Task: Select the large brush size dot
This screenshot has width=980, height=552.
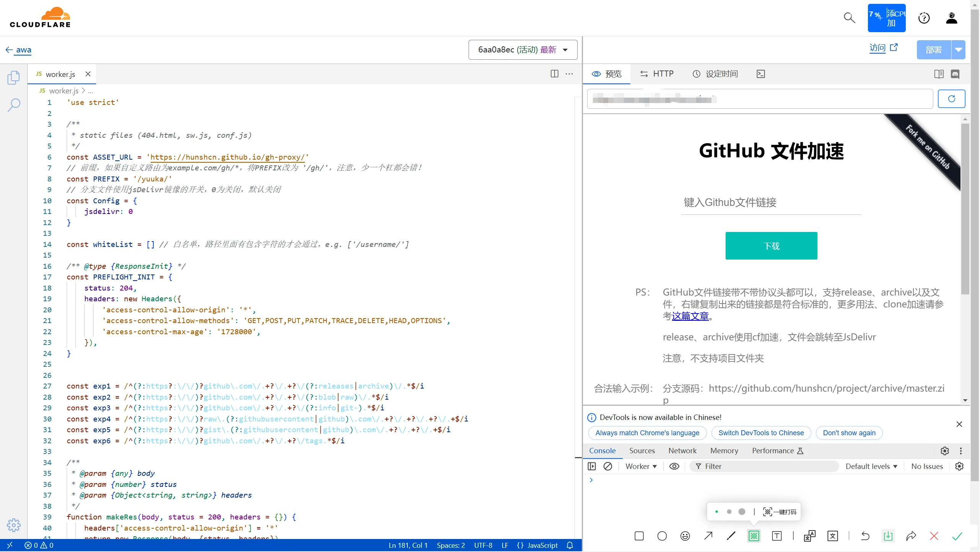Action: click(x=742, y=512)
